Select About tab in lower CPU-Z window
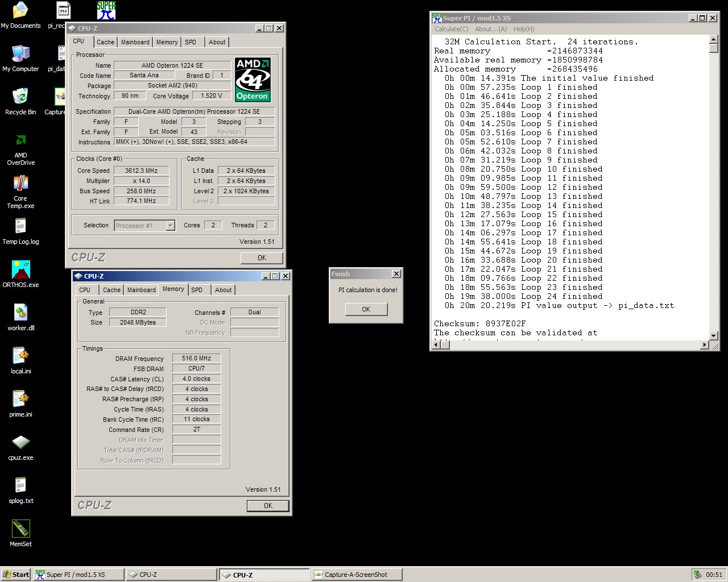 (223, 290)
